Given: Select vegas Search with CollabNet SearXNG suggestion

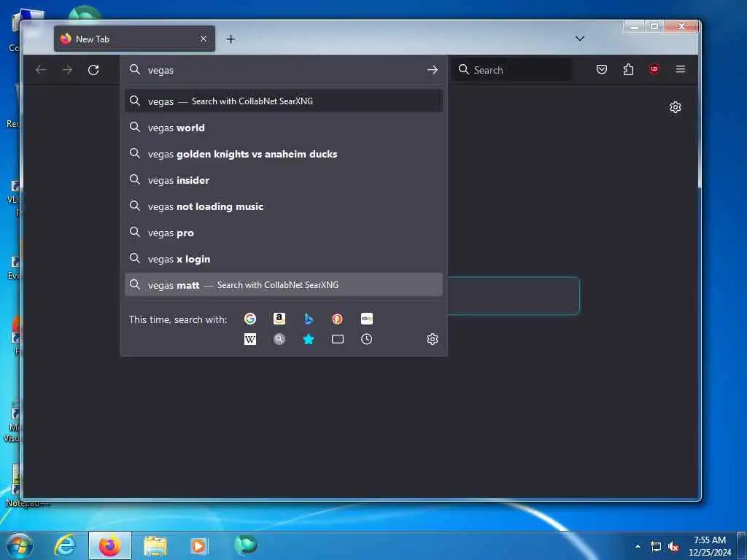Looking at the screenshot, I should [284, 101].
